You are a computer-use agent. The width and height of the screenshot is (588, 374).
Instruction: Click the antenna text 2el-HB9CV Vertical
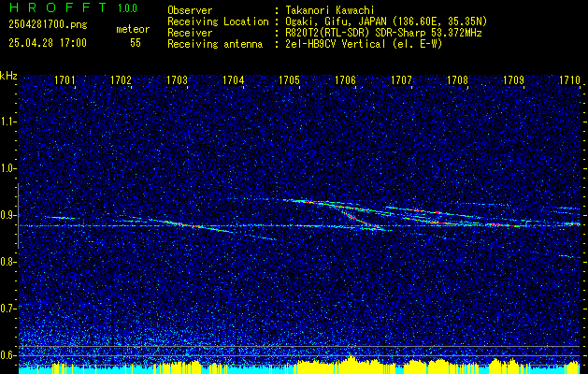336,44
